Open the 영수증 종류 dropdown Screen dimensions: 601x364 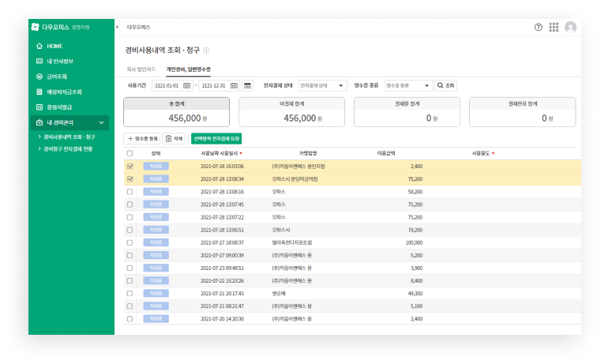tap(408, 85)
